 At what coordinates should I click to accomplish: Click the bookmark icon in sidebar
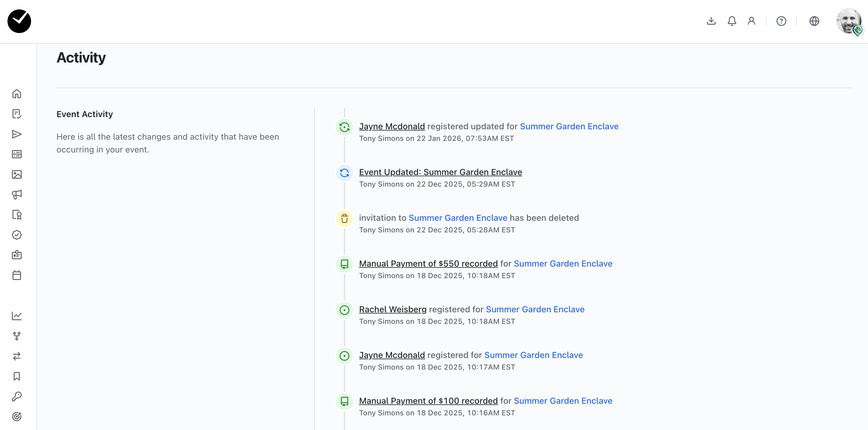(16, 376)
